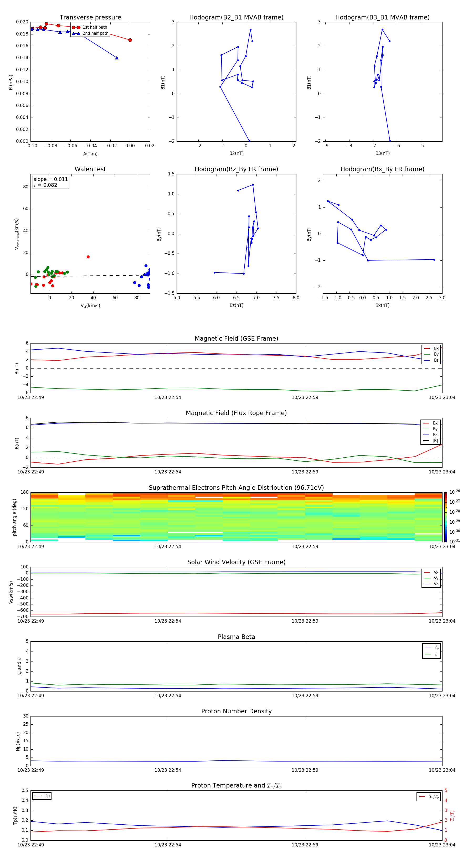The height and width of the screenshot is (868, 473).
Task: Click the 'B2(nT)' x-axis label
Action: pos(236,153)
